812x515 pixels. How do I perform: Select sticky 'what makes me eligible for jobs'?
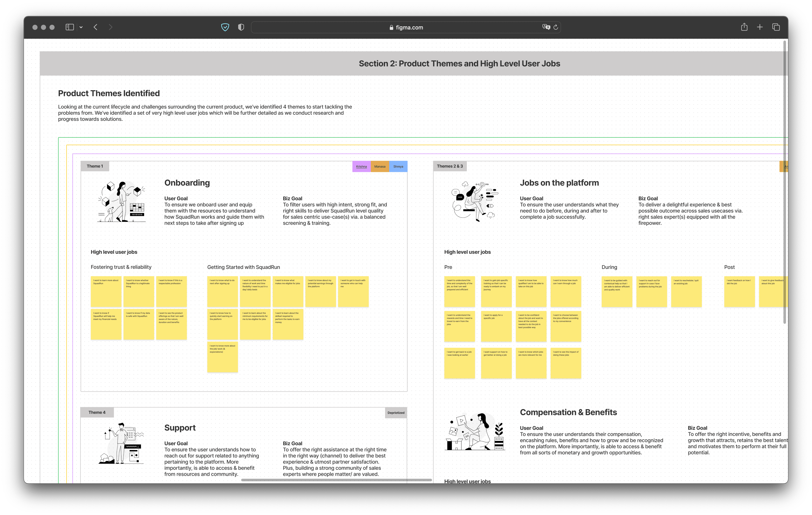tap(288, 292)
